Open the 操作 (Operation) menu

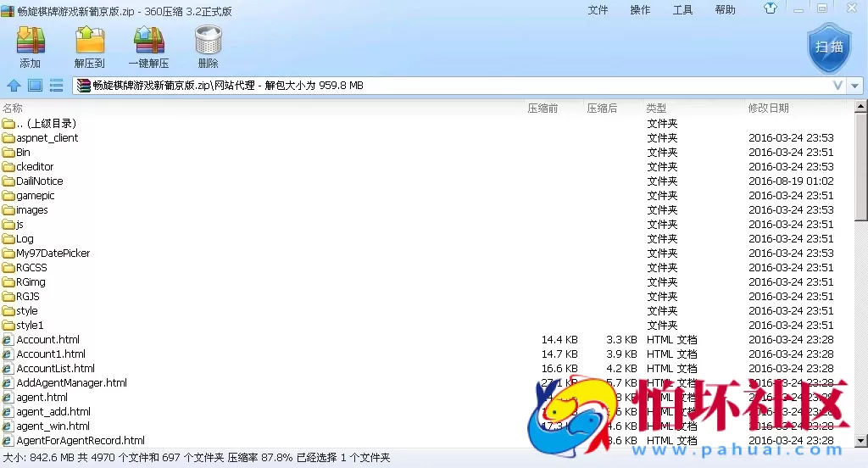[x=641, y=10]
